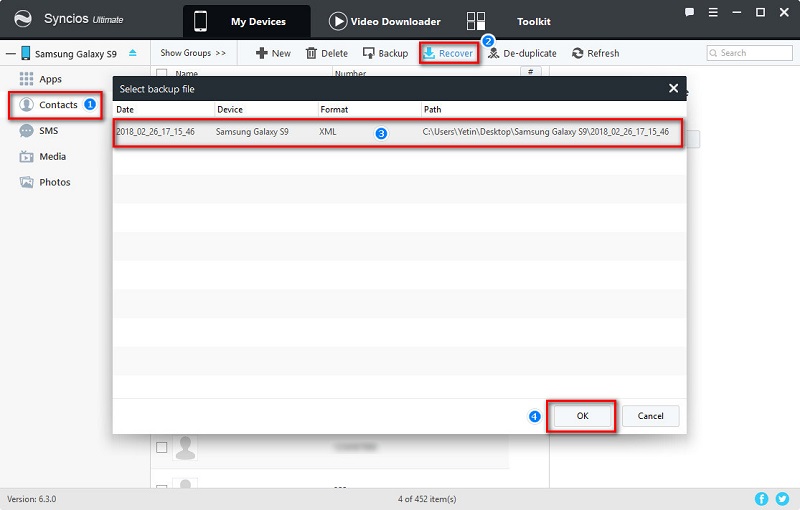Screen dimensions: 800x510
Task: Click the New contact button
Action: [x=273, y=53]
